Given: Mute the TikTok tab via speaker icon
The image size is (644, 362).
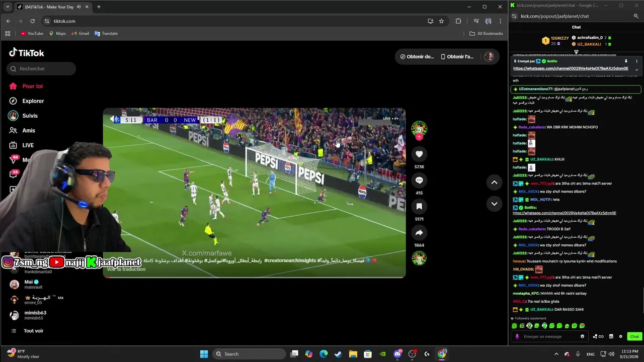Looking at the screenshot, I should tap(78, 7).
